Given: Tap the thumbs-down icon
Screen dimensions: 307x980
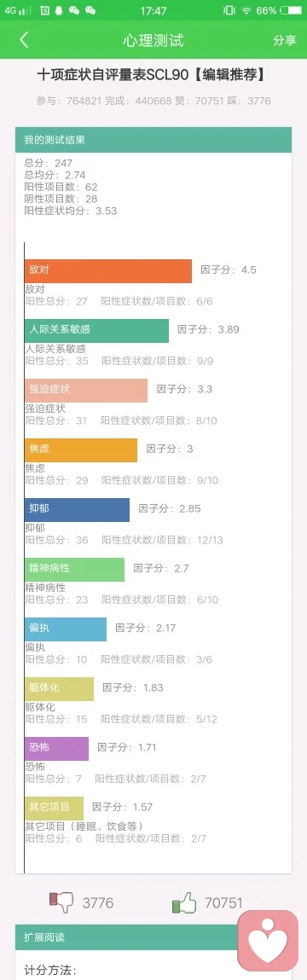Looking at the screenshot, I should (x=61, y=902).
